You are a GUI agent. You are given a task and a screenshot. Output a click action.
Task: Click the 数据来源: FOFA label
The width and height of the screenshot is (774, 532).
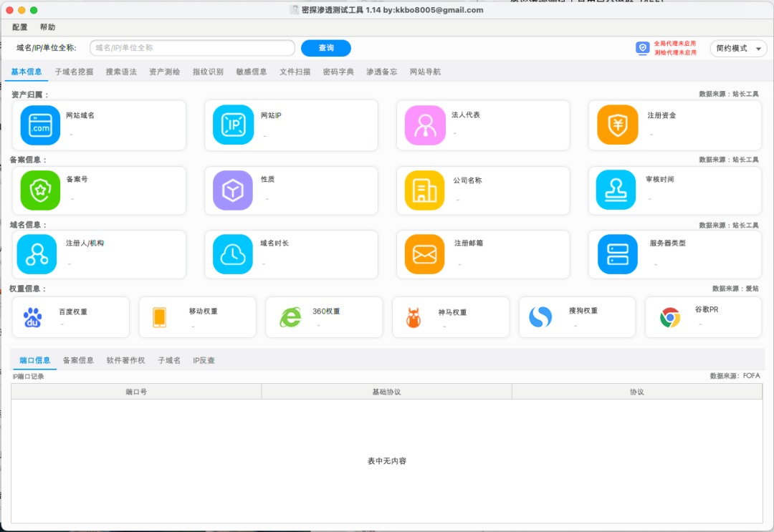point(735,376)
